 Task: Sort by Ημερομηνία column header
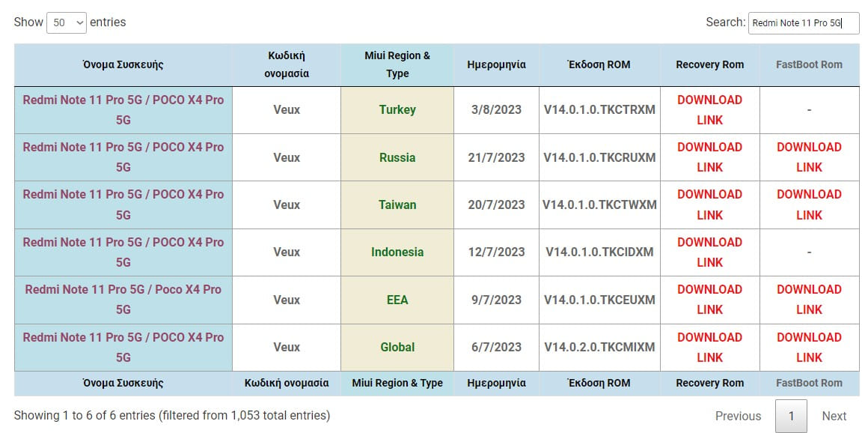point(496,64)
